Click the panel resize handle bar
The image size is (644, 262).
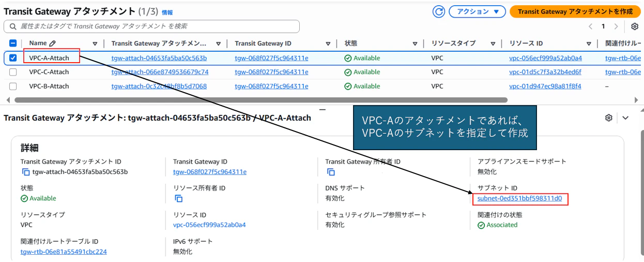(322, 109)
